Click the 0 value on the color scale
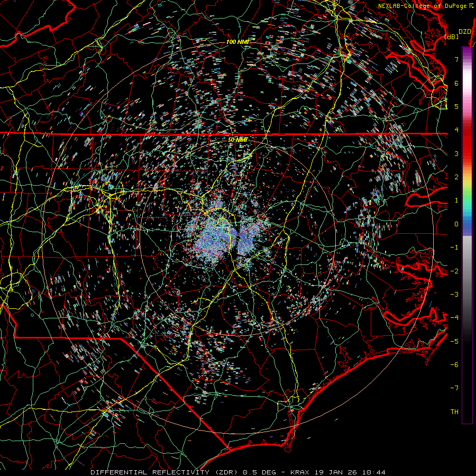Image resolution: width=476 pixels, height=476 pixels. point(456,224)
